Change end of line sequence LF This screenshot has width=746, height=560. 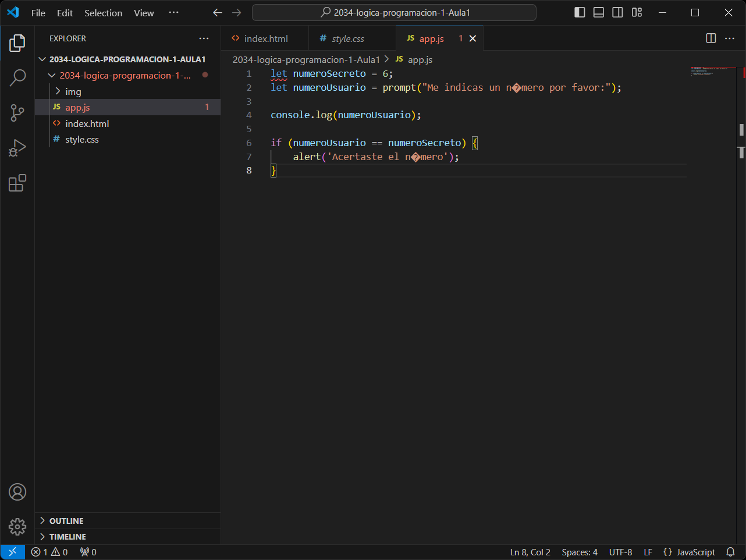pyautogui.click(x=648, y=552)
